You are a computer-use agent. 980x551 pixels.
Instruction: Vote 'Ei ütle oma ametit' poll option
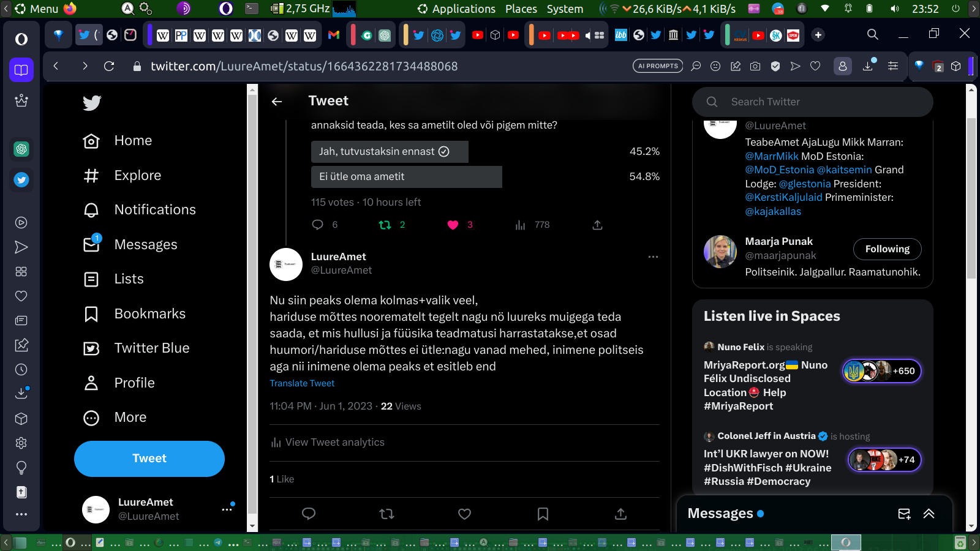point(407,177)
